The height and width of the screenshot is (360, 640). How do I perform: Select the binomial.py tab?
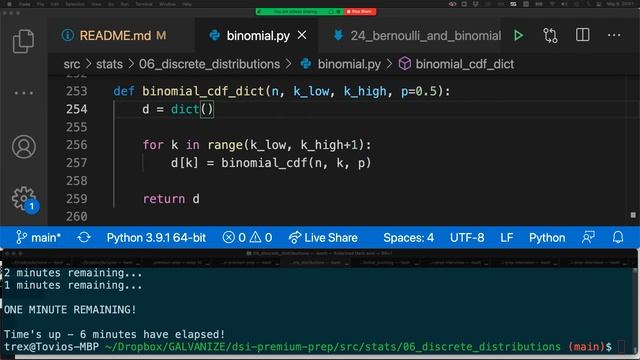pos(258,36)
